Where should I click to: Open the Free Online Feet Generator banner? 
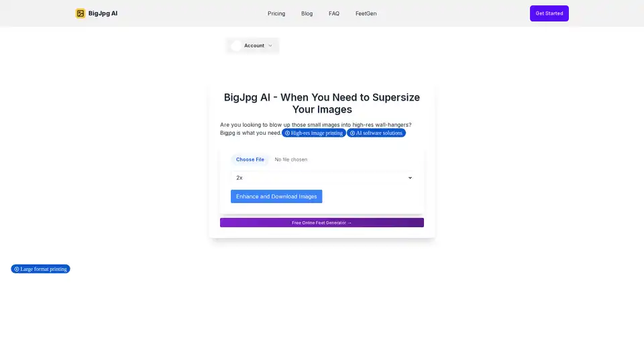pyautogui.click(x=322, y=223)
